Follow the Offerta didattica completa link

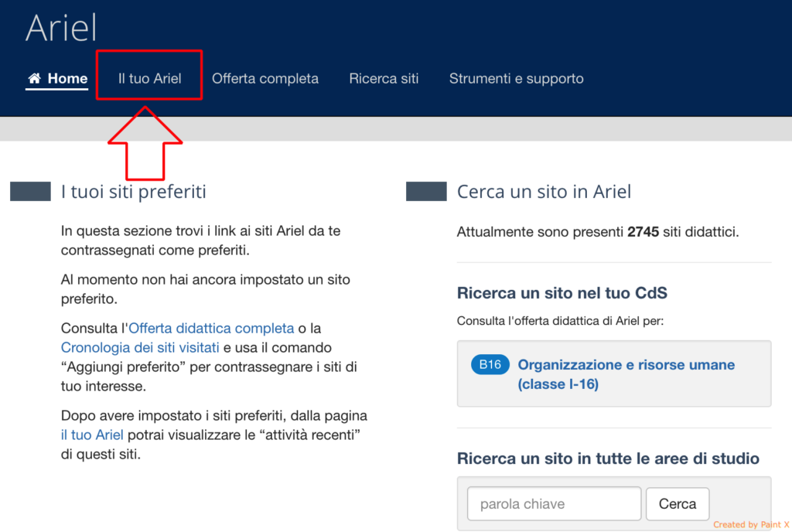(x=211, y=328)
